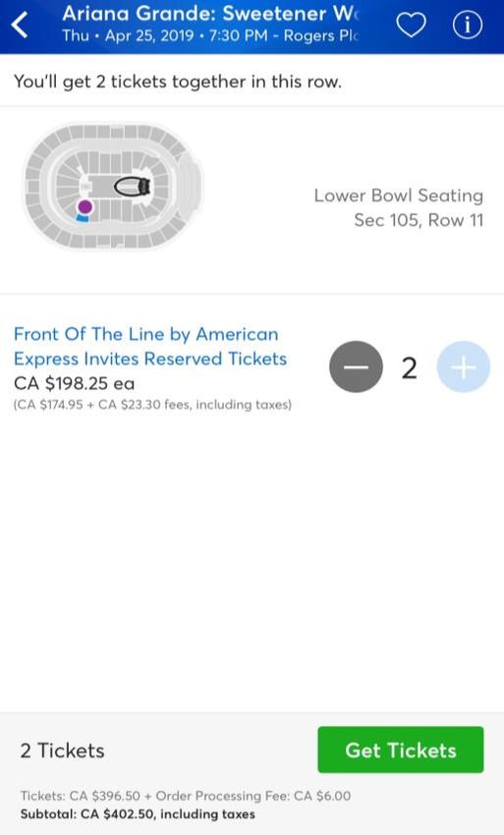View the CA $198.25 ea price
The height and width of the screenshot is (835, 504).
[x=74, y=383]
